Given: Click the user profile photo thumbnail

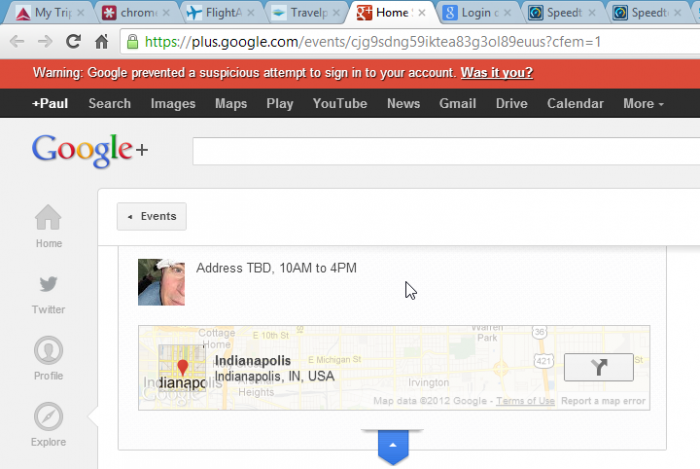Looking at the screenshot, I should [x=161, y=282].
